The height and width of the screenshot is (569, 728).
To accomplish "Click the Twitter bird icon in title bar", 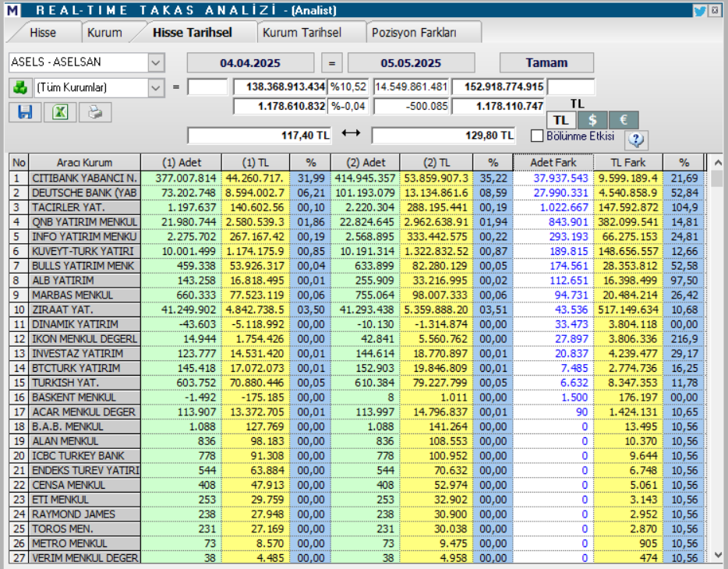I will click(x=700, y=11).
